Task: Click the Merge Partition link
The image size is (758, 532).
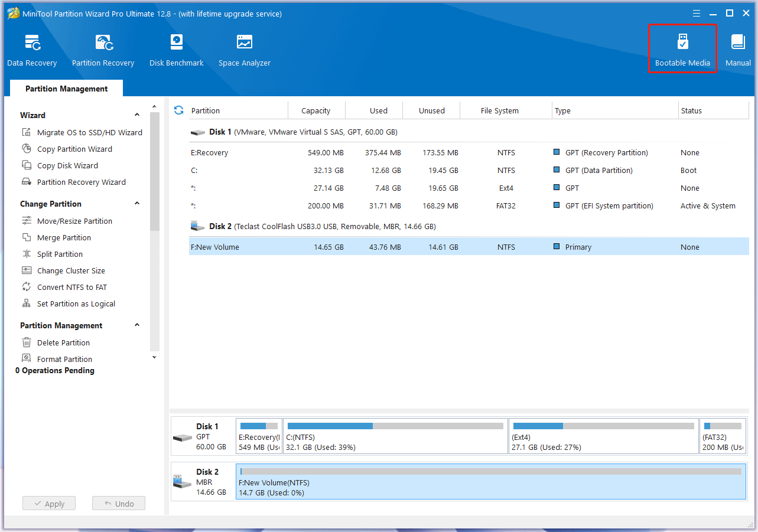Action: (64, 237)
